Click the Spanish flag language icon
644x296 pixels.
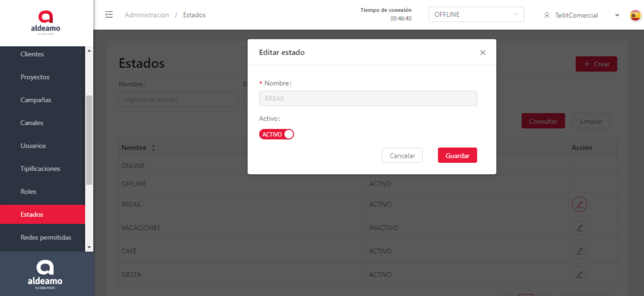click(x=635, y=15)
